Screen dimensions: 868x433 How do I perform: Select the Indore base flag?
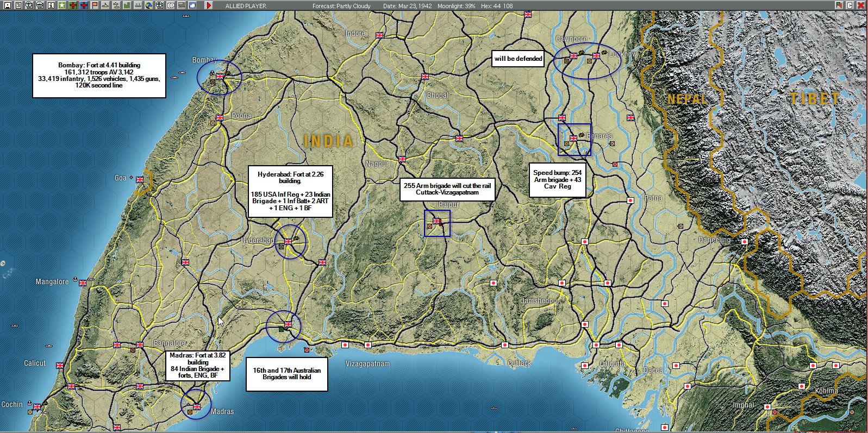pos(379,35)
